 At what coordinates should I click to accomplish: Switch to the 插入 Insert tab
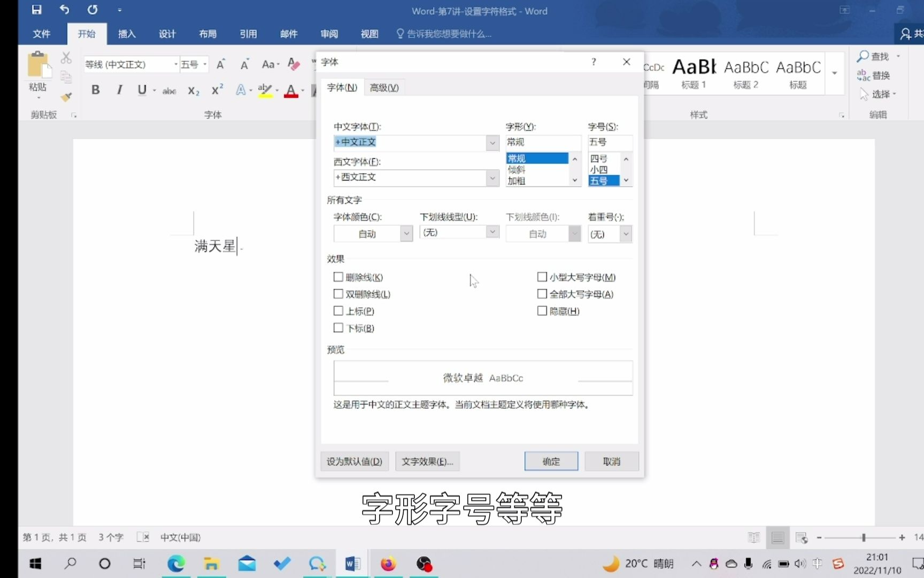(x=127, y=34)
